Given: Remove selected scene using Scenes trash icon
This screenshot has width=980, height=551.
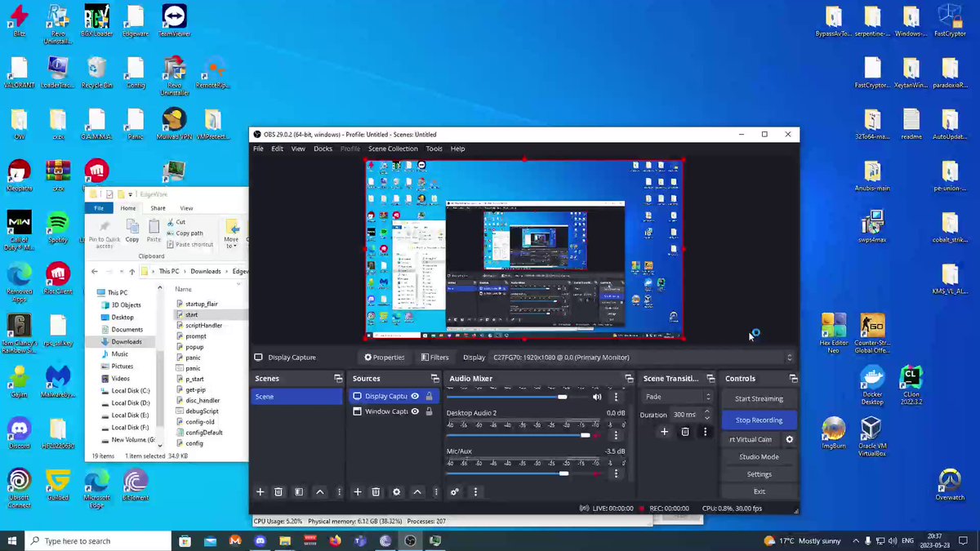Looking at the screenshot, I should point(278,491).
